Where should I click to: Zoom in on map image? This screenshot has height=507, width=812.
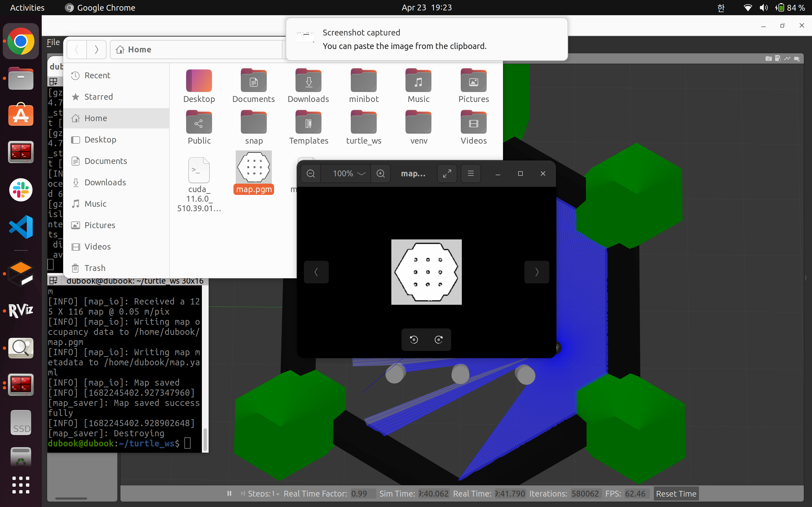click(x=381, y=173)
